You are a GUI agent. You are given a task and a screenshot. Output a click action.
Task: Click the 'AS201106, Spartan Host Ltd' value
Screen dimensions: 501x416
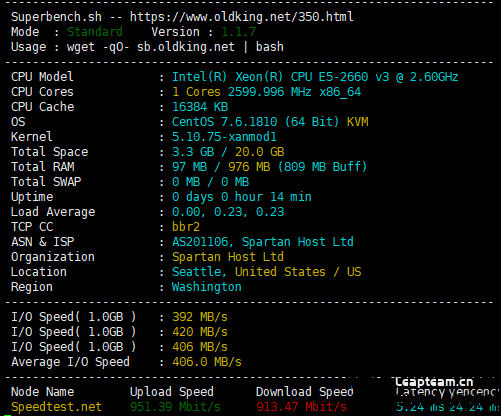263,242
